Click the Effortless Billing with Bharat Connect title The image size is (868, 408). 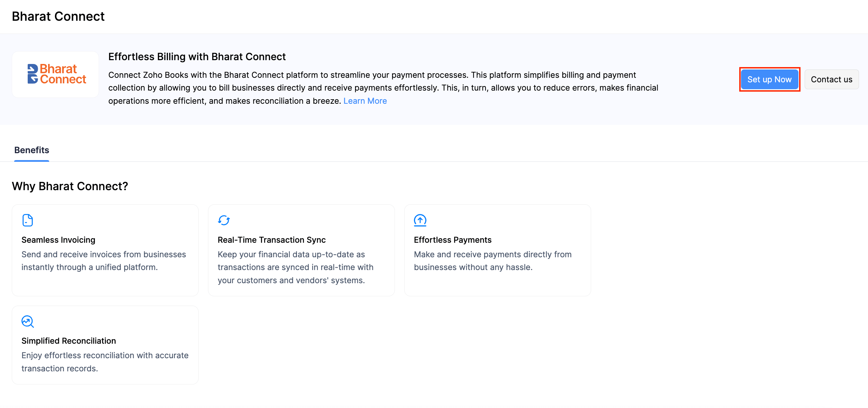[197, 56]
